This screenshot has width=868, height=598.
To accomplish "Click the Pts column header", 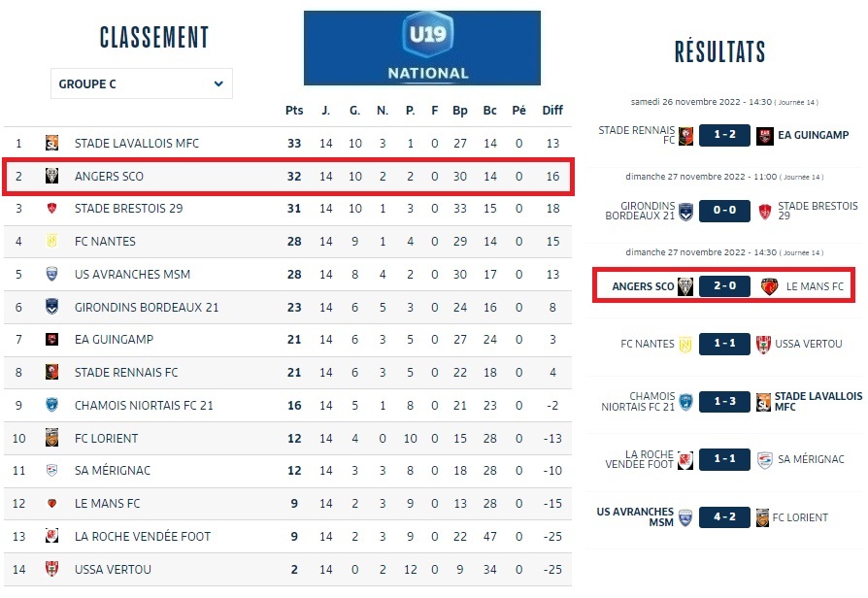I will click(294, 111).
